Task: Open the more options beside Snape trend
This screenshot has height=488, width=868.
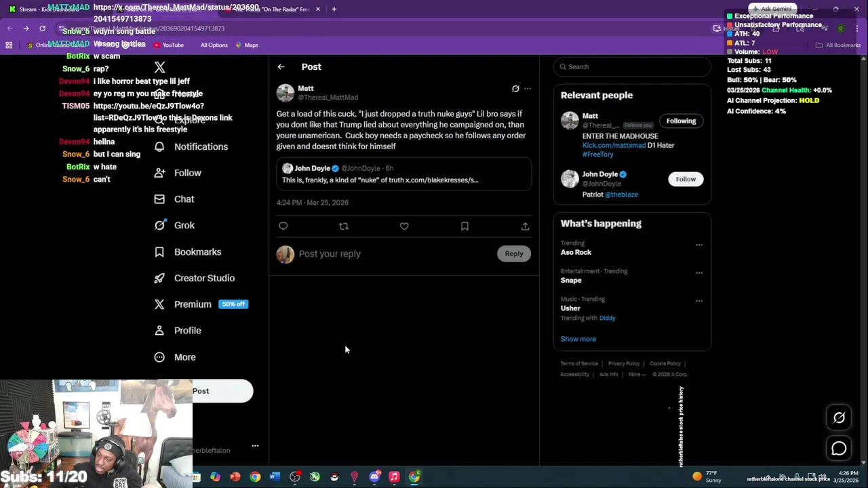Action: pyautogui.click(x=699, y=273)
